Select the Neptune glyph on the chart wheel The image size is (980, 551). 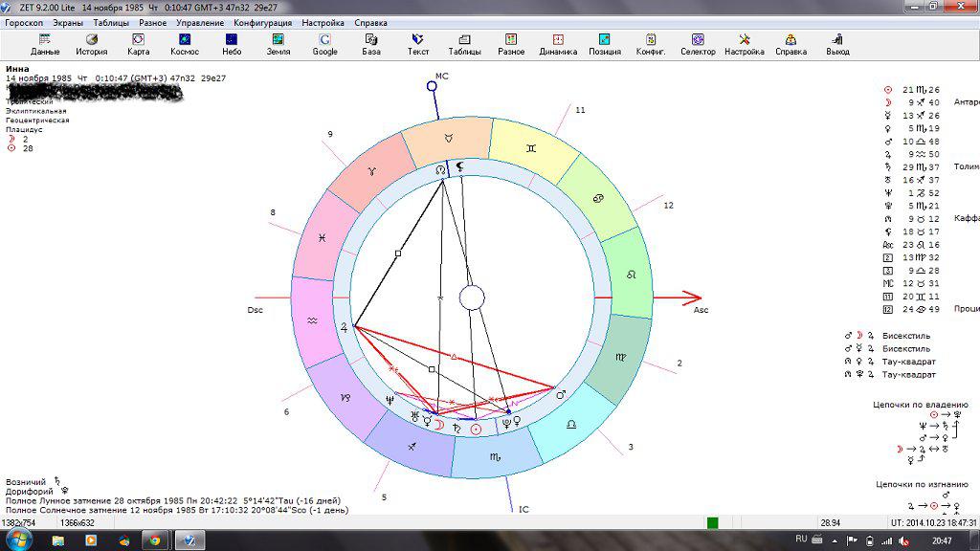click(x=390, y=400)
